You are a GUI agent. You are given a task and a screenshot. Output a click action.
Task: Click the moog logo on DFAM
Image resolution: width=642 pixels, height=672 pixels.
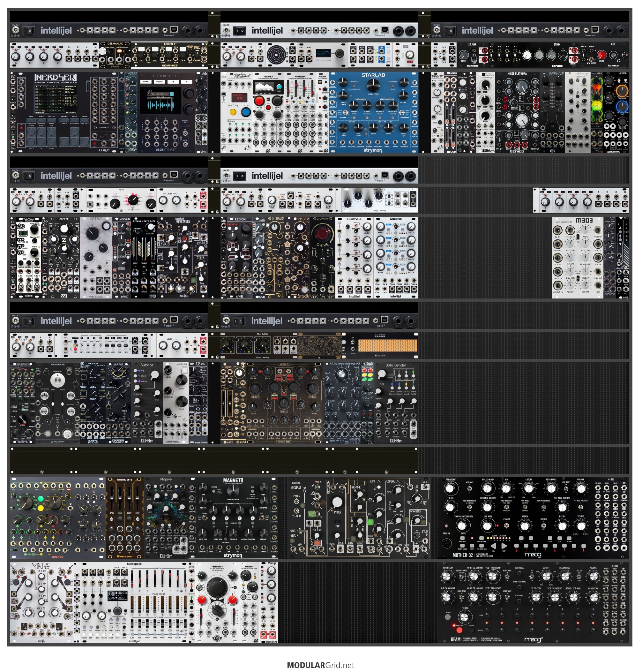(533, 639)
